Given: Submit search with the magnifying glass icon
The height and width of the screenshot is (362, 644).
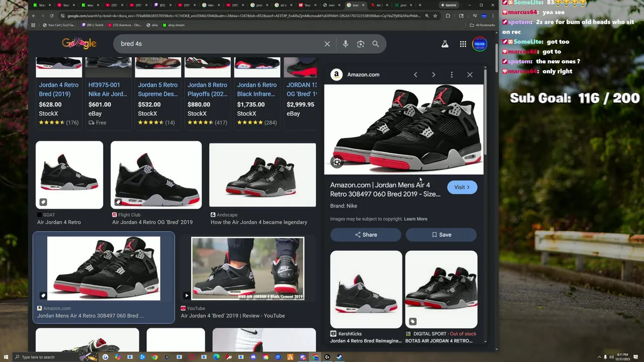Looking at the screenshot, I should (x=375, y=44).
